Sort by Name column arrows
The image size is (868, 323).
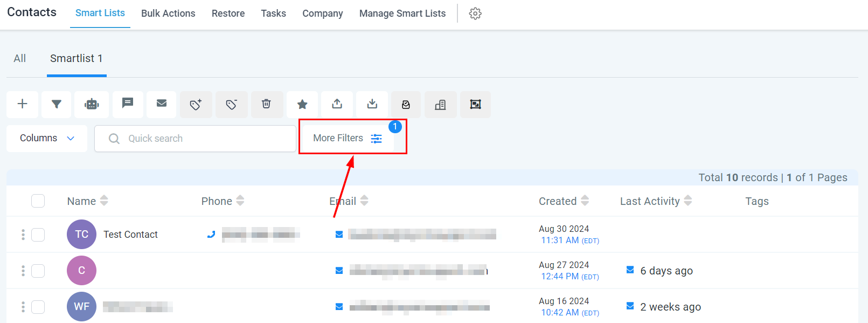pyautogui.click(x=104, y=201)
